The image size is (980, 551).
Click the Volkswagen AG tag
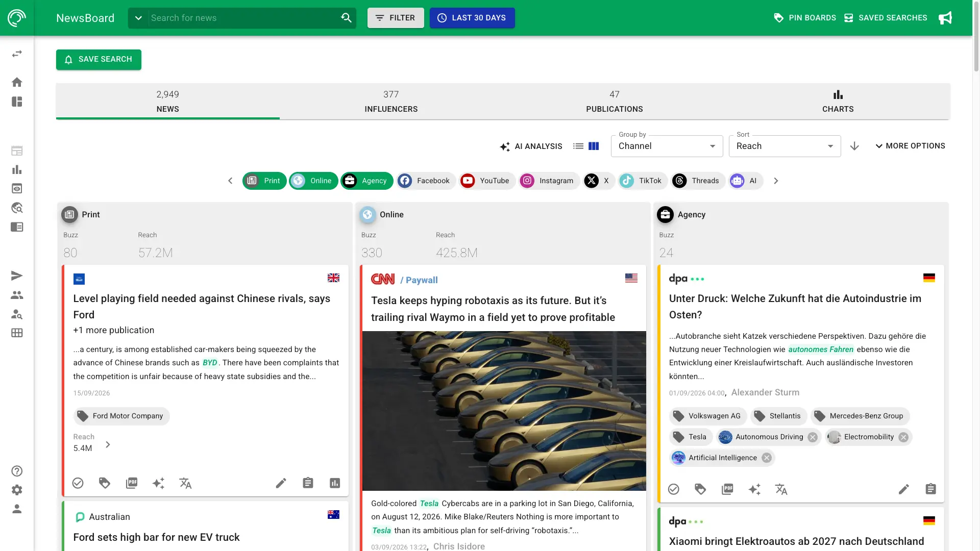coord(708,416)
